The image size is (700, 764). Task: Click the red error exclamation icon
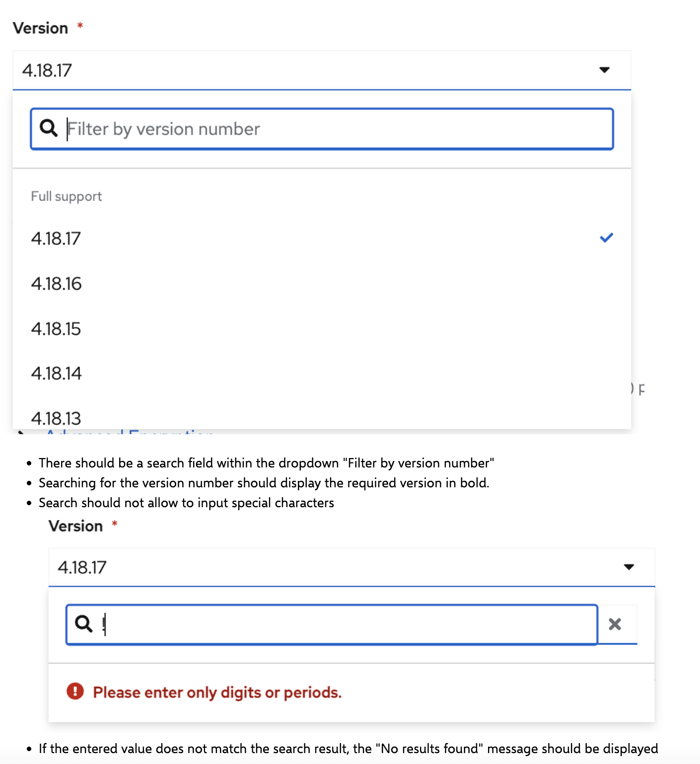[75, 691]
